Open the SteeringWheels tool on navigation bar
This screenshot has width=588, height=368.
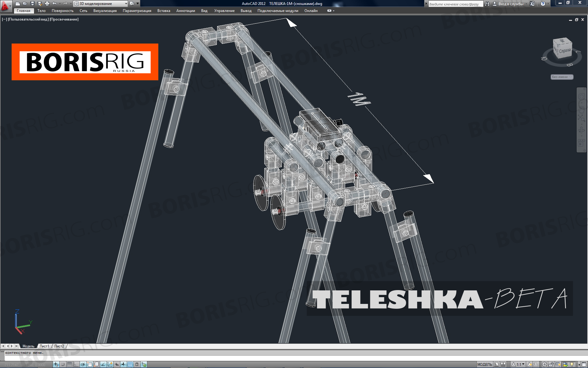[x=581, y=97]
